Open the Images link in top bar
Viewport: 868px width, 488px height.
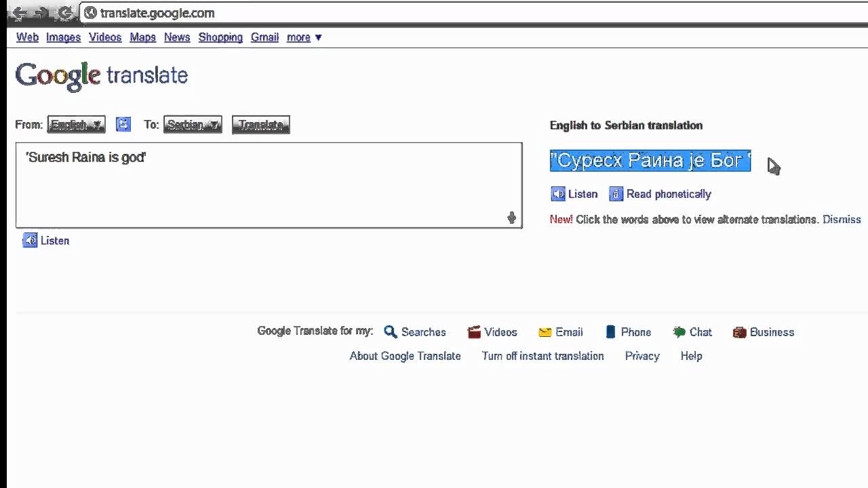63,37
